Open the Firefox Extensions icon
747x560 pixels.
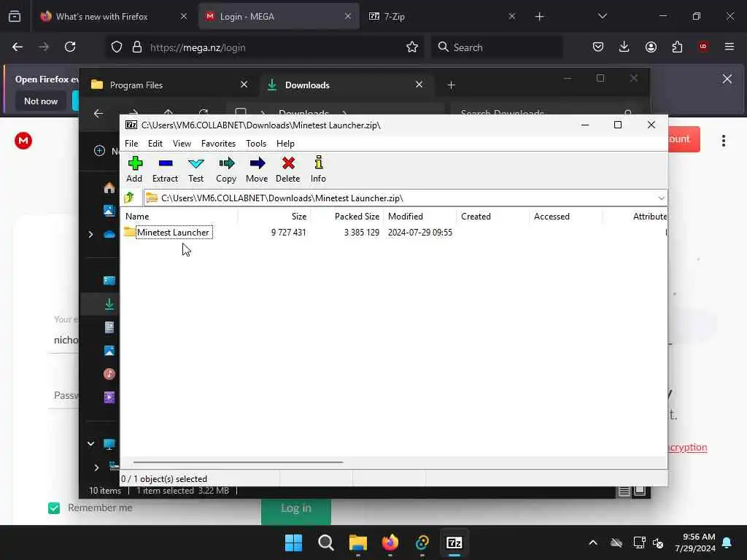click(x=677, y=47)
